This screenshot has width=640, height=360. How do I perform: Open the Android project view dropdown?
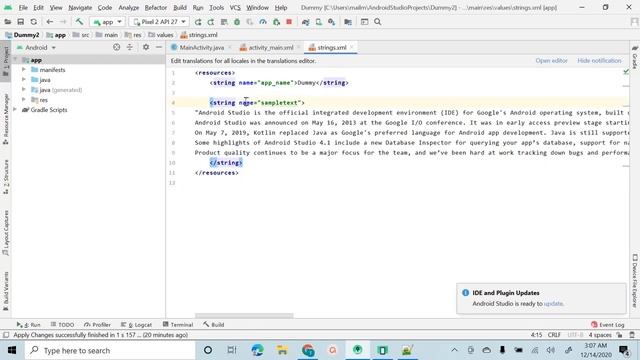tap(36, 48)
